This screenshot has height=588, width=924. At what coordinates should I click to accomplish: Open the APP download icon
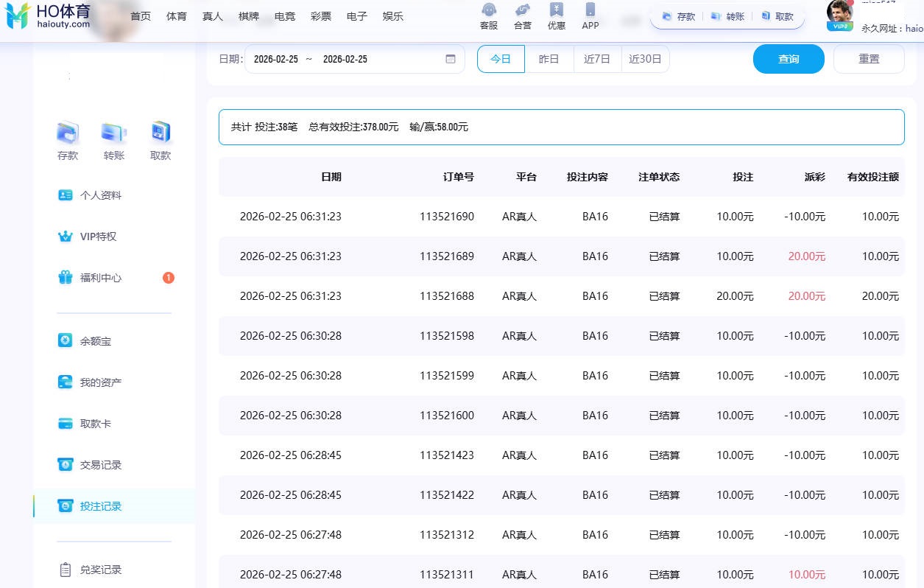pos(590,11)
